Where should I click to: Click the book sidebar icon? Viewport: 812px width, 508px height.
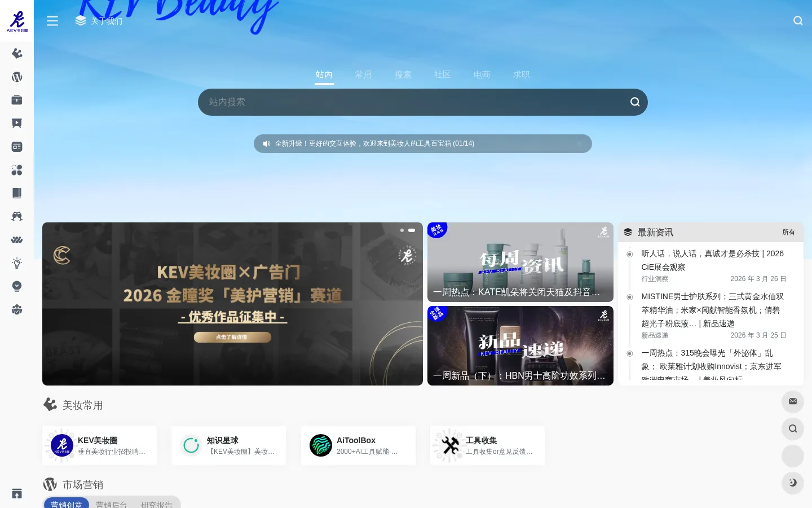17,193
